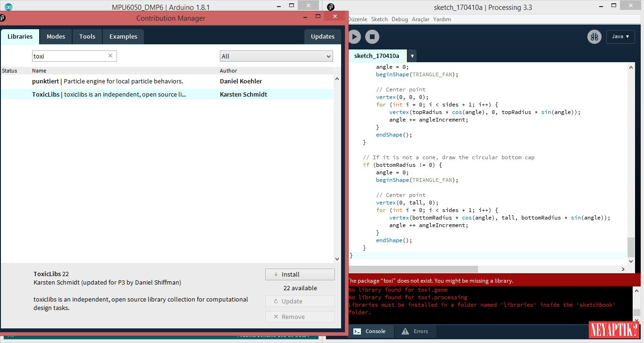Click the grayed Remove button
Image resolution: width=644 pixels, height=343 pixels.
coord(300,317)
